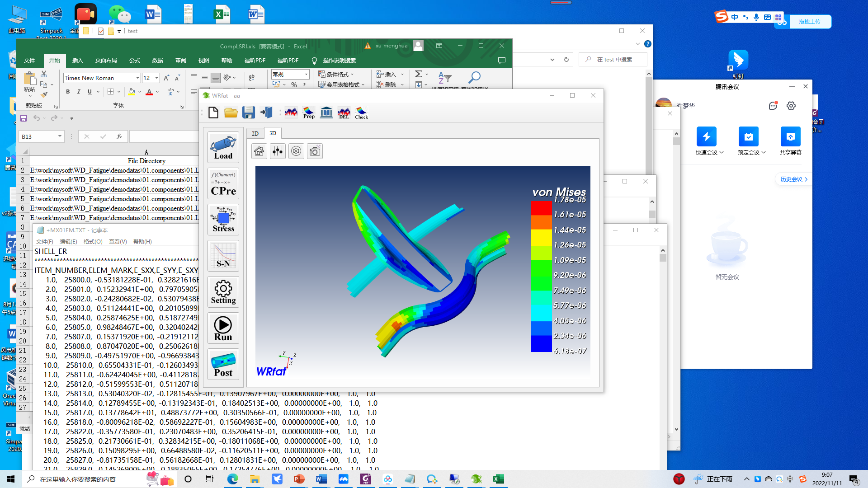
Task: Click the 共享屏幕 share screen button
Action: tap(790, 141)
